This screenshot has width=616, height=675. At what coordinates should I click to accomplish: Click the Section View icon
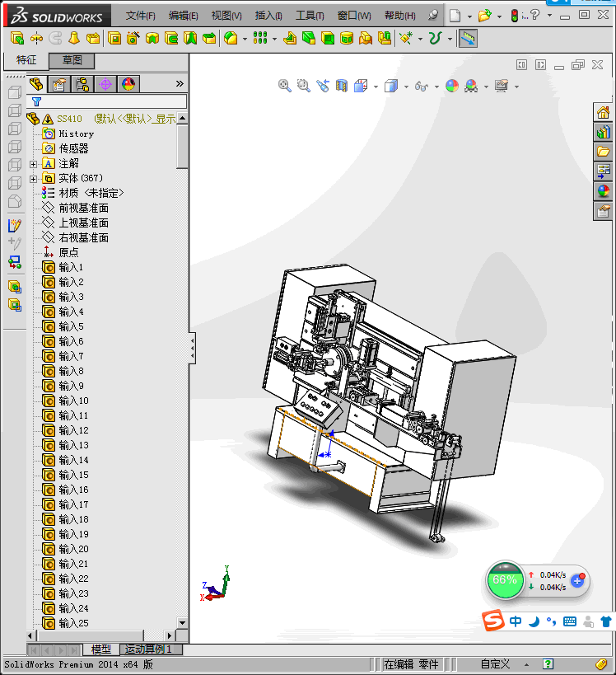pyautogui.click(x=342, y=86)
